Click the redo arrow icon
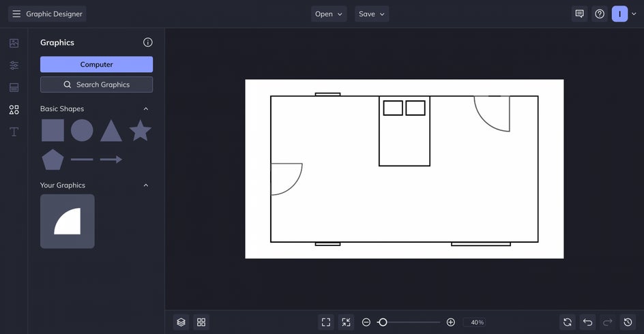This screenshot has height=334, width=644. pos(608,322)
